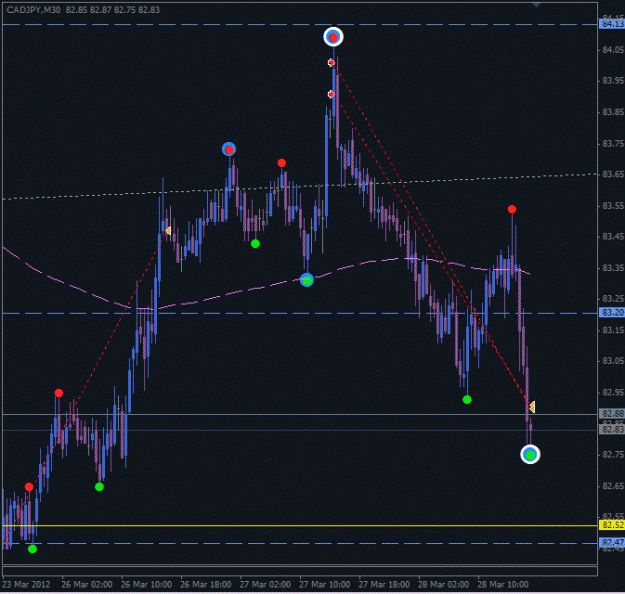Click the red dot on the 28 Mar 10:00 spike
Viewport: 625px width, 594px height.
pos(512,209)
